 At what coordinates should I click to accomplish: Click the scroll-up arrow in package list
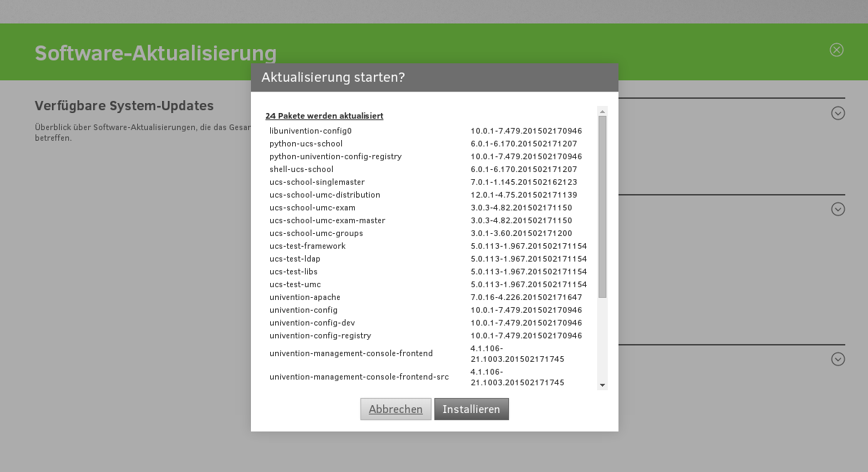coord(602,112)
